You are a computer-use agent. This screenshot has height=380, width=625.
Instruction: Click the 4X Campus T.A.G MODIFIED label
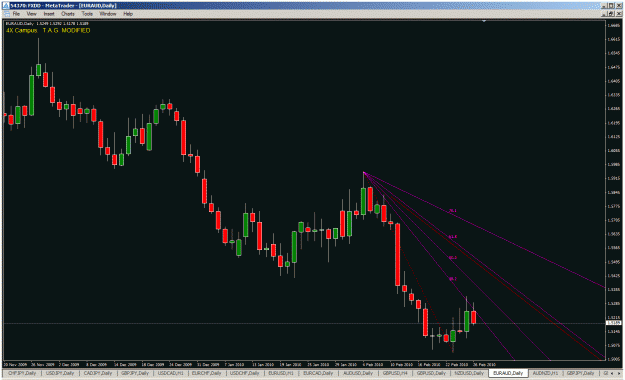tap(48, 30)
